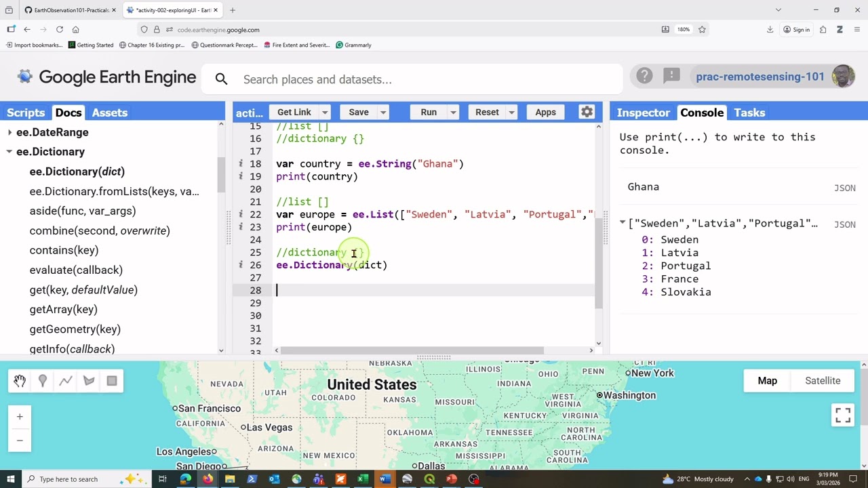
Task: Click the magnifier icon beside the search box
Action: (221, 79)
